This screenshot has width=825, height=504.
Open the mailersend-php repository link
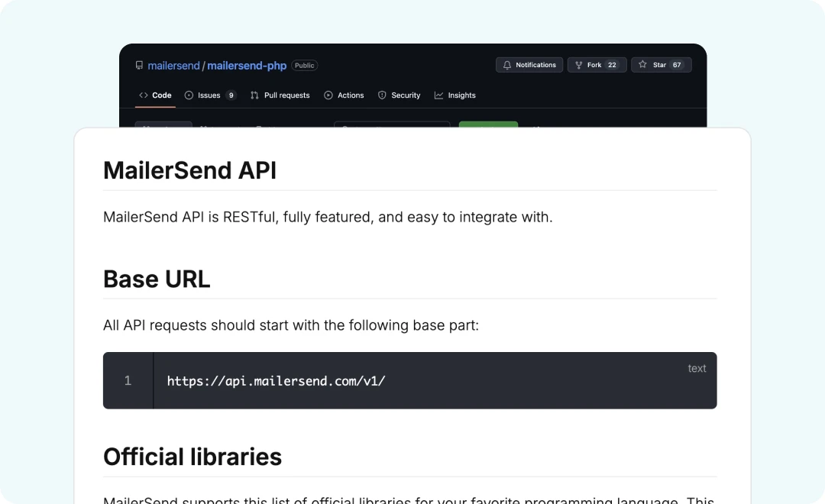(247, 65)
